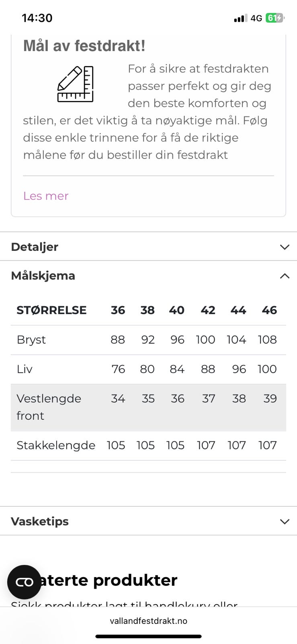Viewport: 297px width, 644px height.
Task: Tap the cellular signal bars icon
Action: pyautogui.click(x=240, y=18)
